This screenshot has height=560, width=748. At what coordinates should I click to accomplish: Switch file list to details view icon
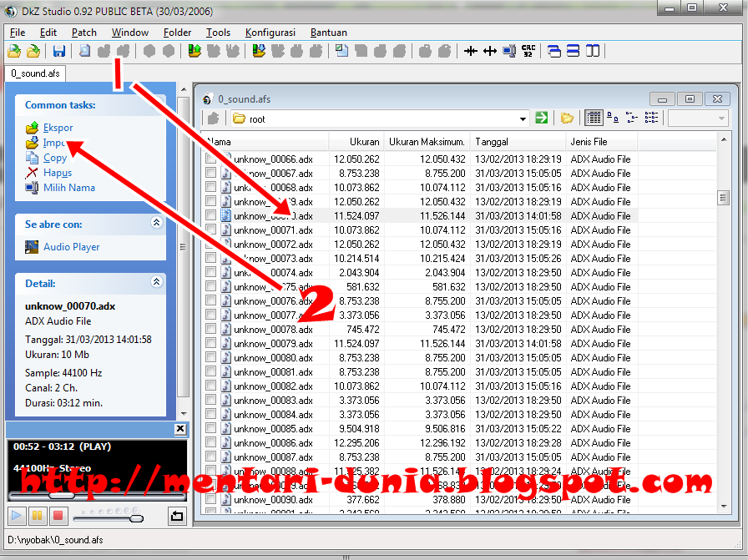[594, 118]
